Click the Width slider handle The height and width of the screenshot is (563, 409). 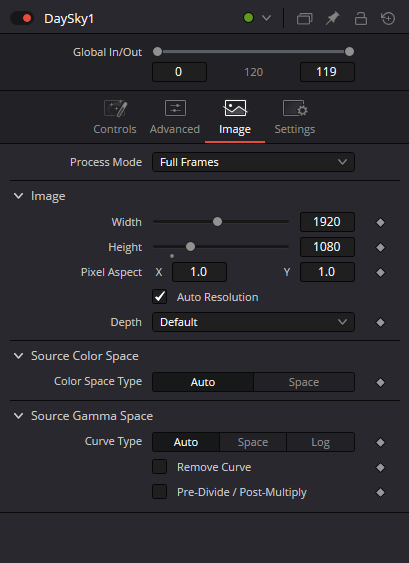pos(217,222)
